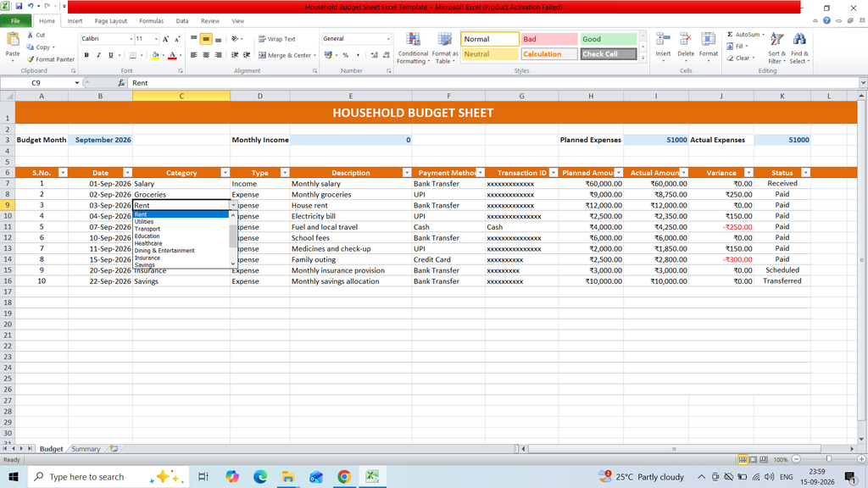The width and height of the screenshot is (868, 488).
Task: Open Google Chrome from the taskbar
Action: (344, 476)
